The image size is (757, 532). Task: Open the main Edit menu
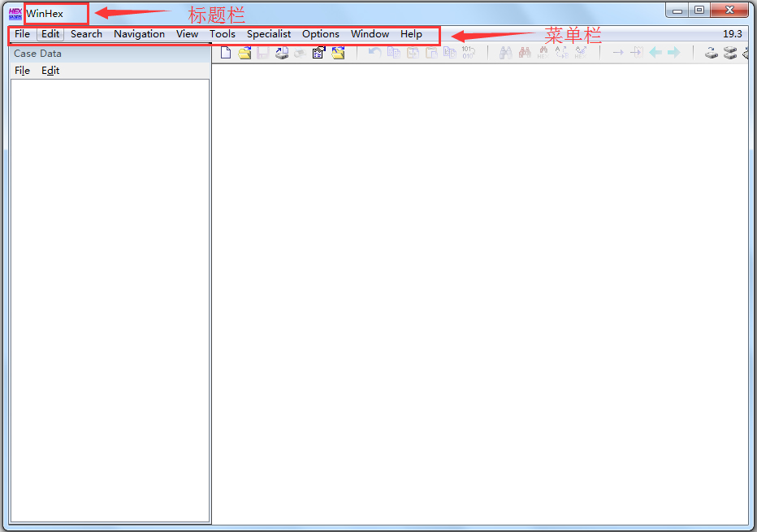50,34
